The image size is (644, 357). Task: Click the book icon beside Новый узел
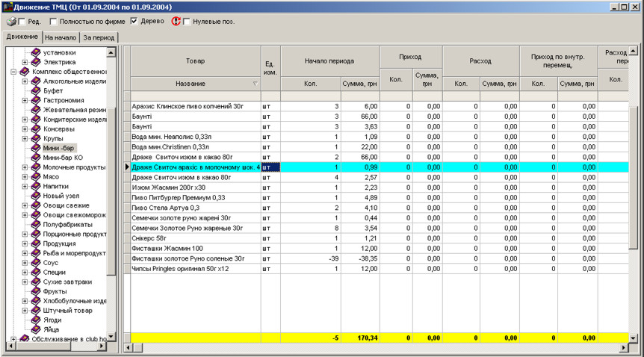pos(35,196)
